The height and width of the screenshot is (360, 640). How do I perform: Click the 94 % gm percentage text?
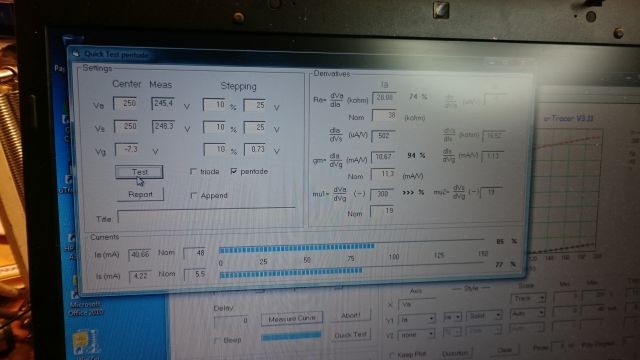(x=416, y=156)
